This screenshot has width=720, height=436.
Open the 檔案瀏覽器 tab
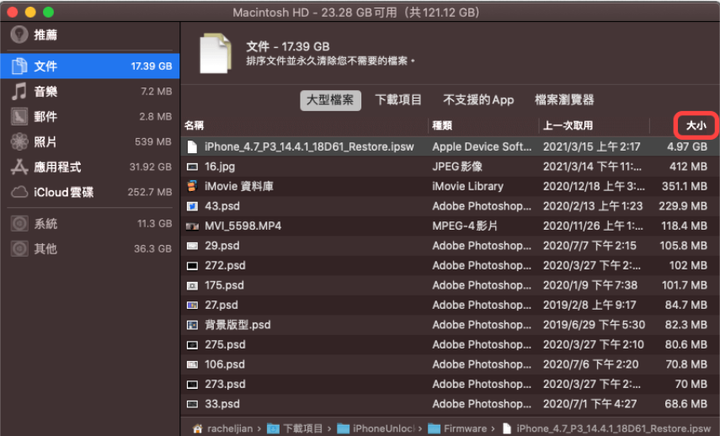[564, 100]
